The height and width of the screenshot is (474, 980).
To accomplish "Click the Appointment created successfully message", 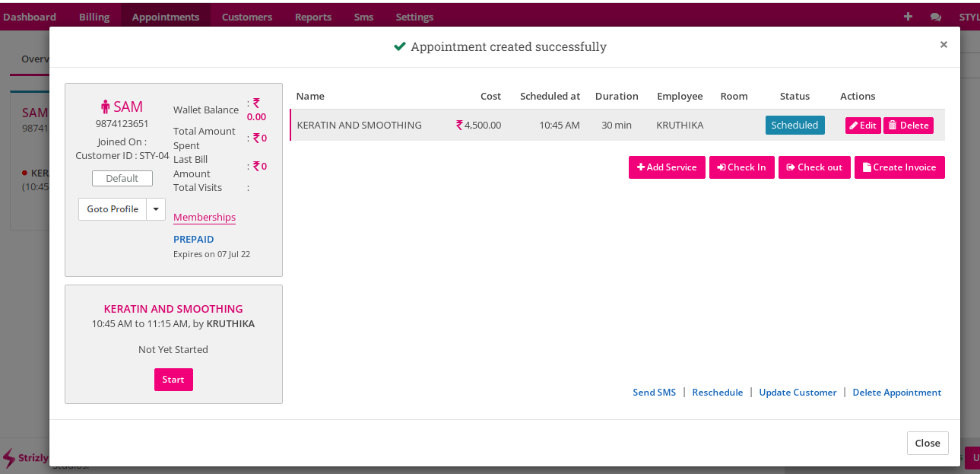I will coord(509,46).
